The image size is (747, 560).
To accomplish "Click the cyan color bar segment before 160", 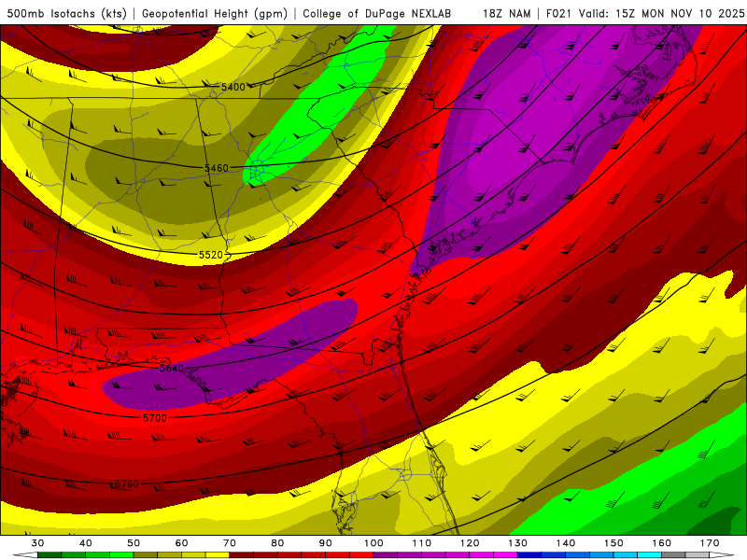I will (x=649, y=555).
